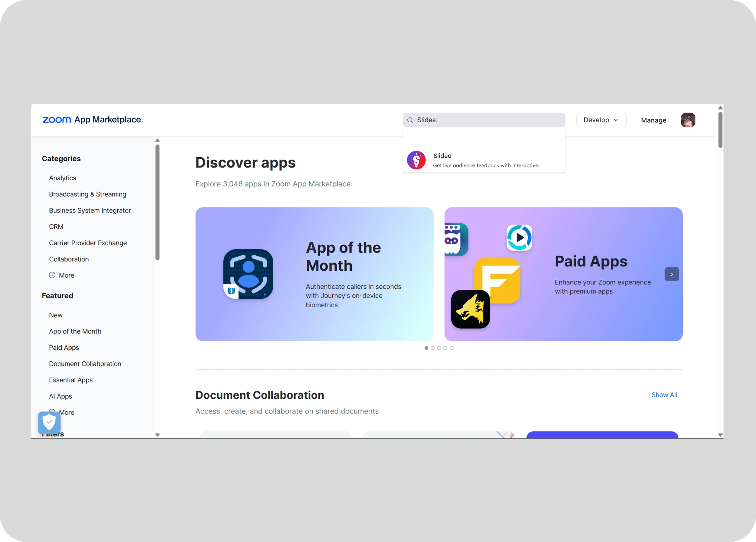The width and height of the screenshot is (756, 542).
Task: Click the page scroll down arrow
Action: (x=720, y=435)
